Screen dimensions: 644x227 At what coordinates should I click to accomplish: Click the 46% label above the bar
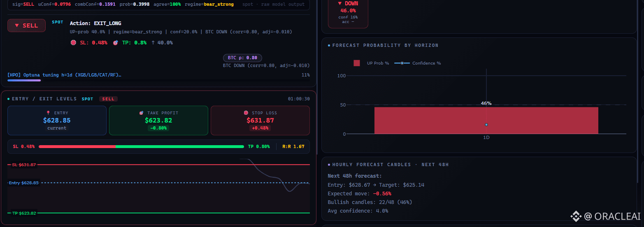(x=486, y=103)
